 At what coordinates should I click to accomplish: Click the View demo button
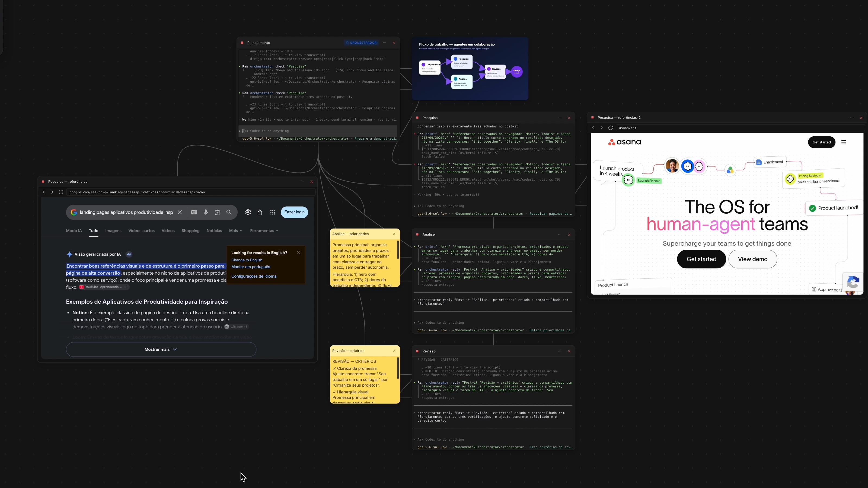(753, 259)
